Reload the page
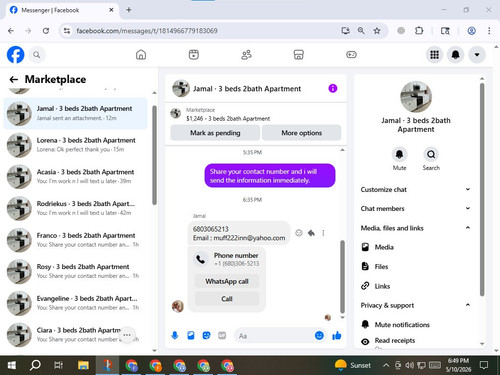The image size is (500, 375). [x=46, y=31]
